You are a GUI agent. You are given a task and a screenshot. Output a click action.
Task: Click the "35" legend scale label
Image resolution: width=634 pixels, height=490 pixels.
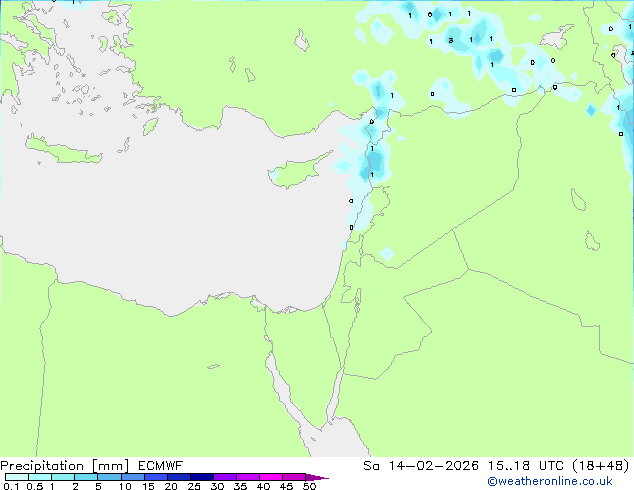pyautogui.click(x=240, y=486)
